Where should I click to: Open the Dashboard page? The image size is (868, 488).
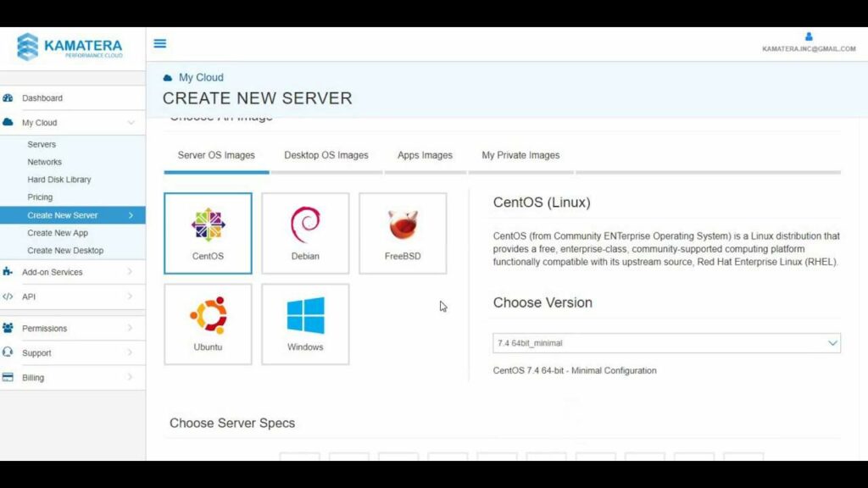(42, 98)
